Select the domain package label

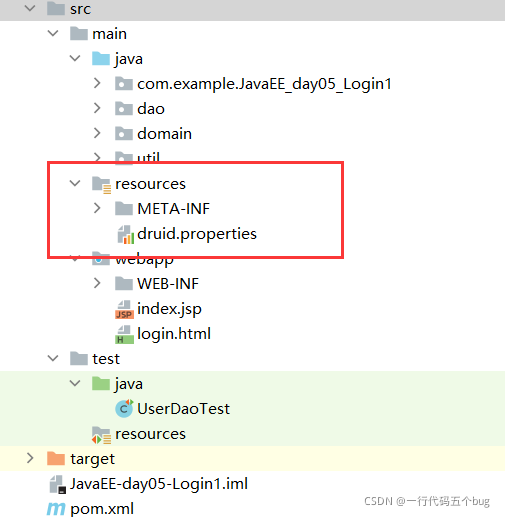pyautogui.click(x=164, y=134)
